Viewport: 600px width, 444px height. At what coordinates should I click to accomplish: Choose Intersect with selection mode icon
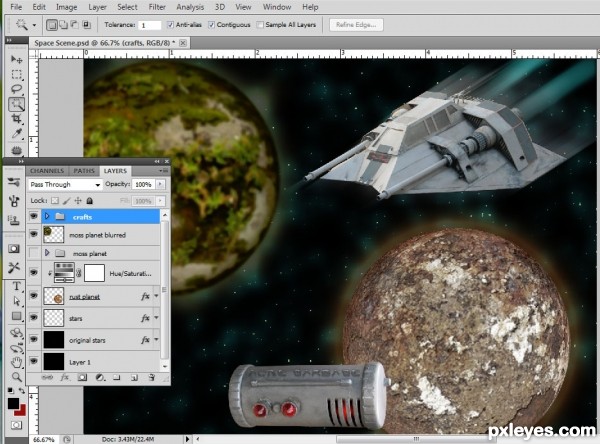[x=86, y=25]
